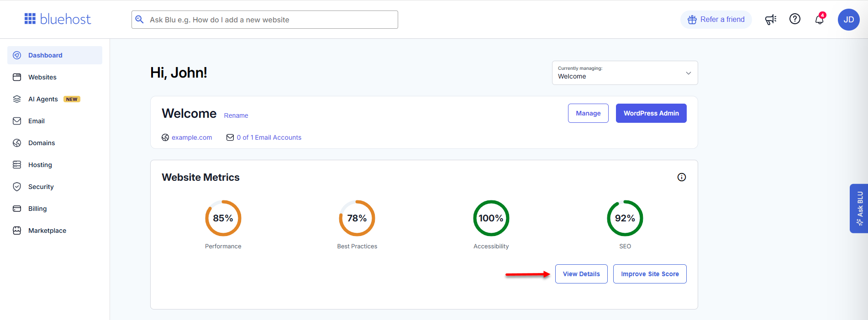
Task: Open the help question mark icon
Action: point(795,19)
